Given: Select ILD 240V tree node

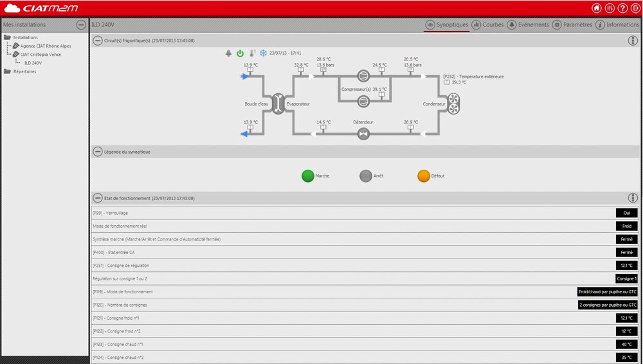Looking at the screenshot, I should [x=33, y=63].
